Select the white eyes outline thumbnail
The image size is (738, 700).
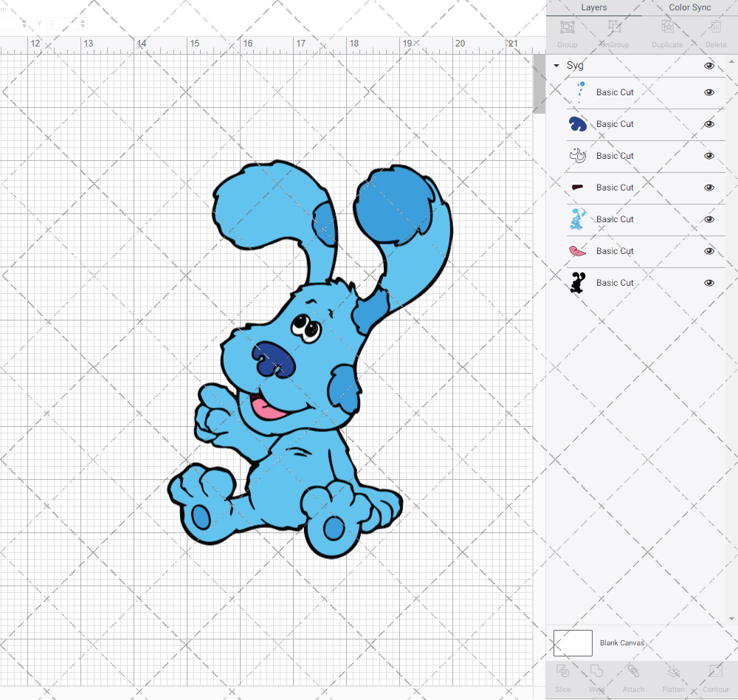coord(578,156)
